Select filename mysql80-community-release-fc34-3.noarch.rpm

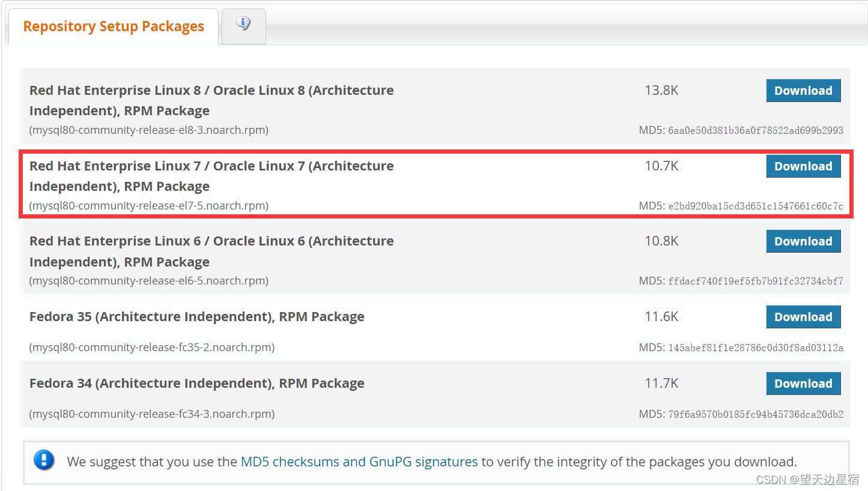point(152,414)
